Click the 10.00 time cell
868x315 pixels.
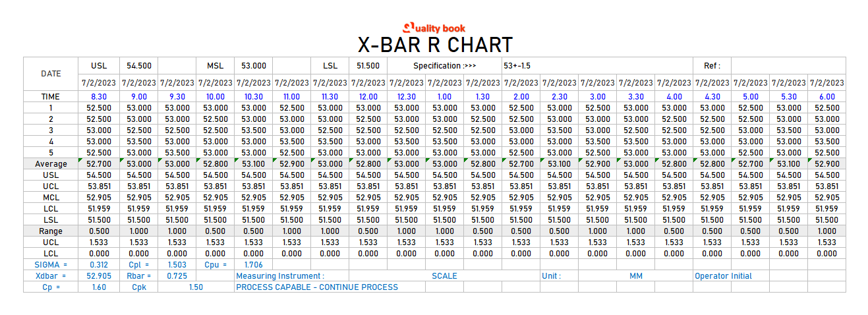point(216,96)
